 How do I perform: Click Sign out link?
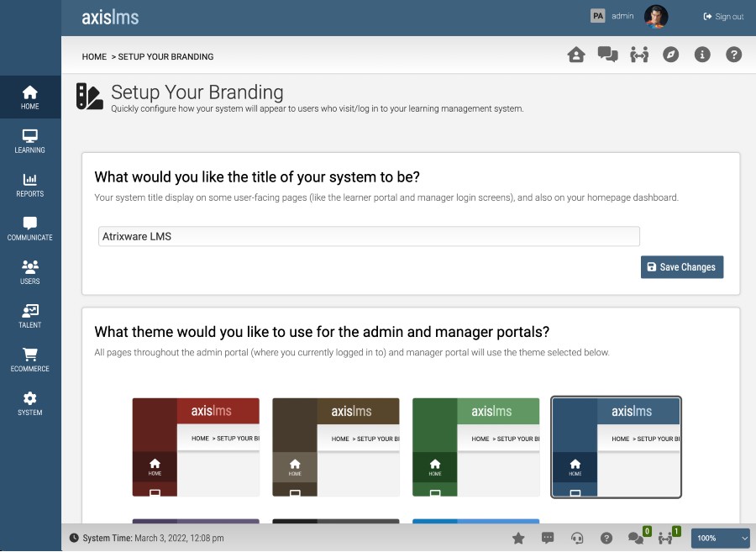coord(723,17)
